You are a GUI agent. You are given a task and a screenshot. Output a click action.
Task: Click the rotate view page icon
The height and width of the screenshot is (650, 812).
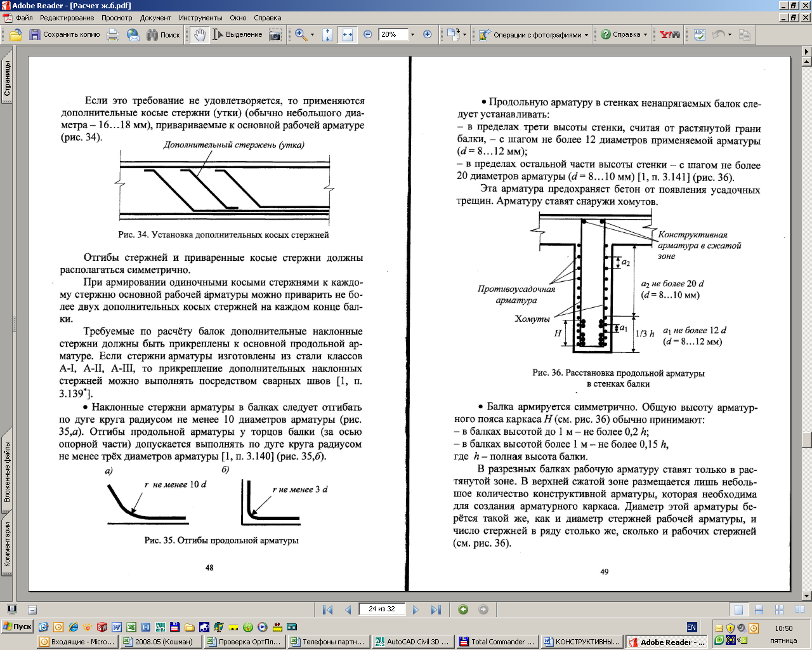tap(453, 35)
